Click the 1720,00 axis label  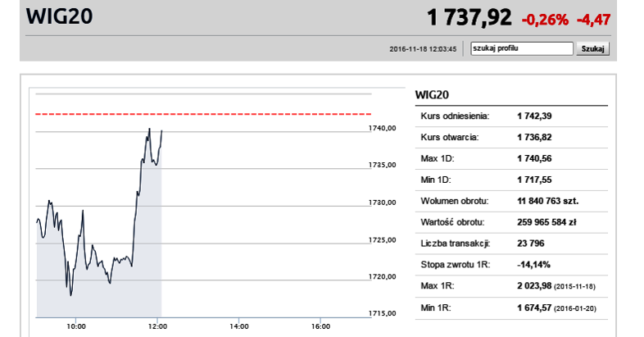point(383,276)
